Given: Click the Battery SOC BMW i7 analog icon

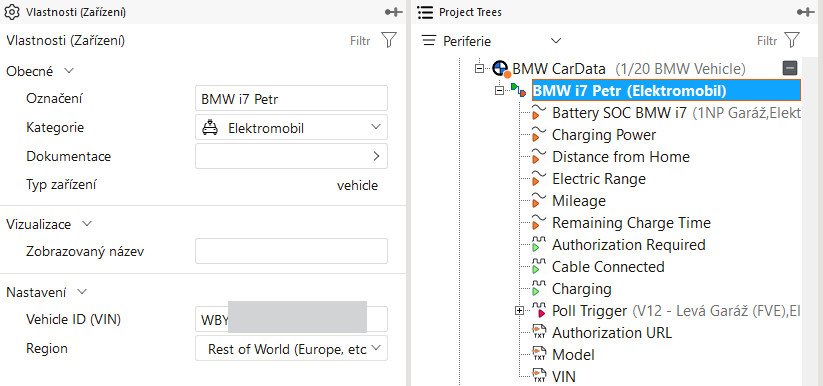Looking at the screenshot, I should pos(539,113).
